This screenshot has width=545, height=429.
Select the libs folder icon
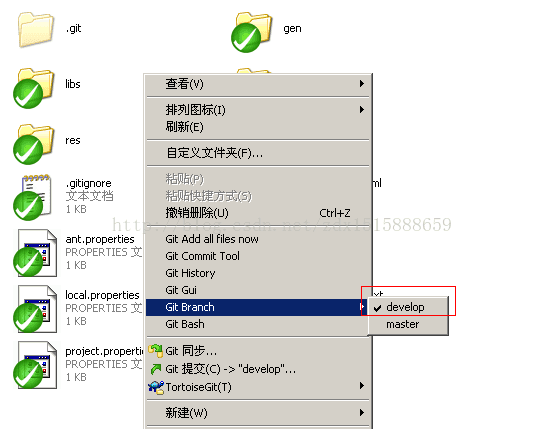(x=33, y=88)
